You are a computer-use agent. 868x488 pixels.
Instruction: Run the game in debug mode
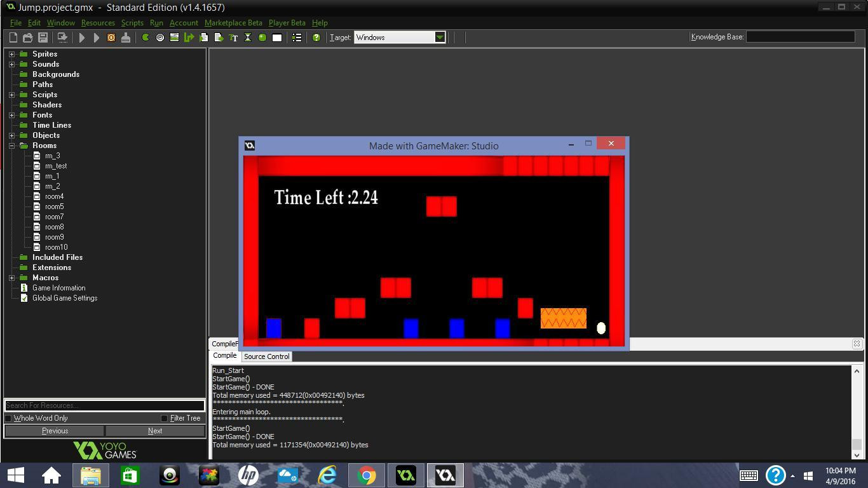coord(97,37)
